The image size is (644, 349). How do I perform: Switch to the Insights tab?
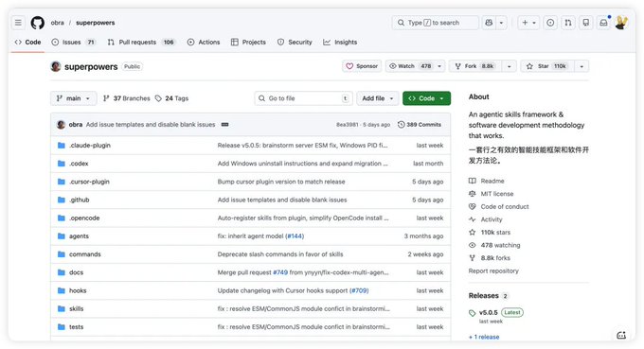pos(340,42)
